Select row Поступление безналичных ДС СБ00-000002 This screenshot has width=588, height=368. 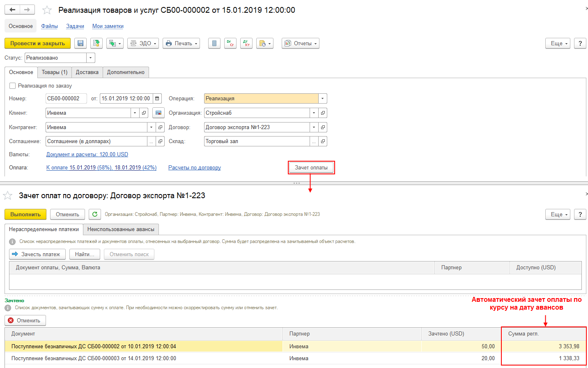coord(295,346)
